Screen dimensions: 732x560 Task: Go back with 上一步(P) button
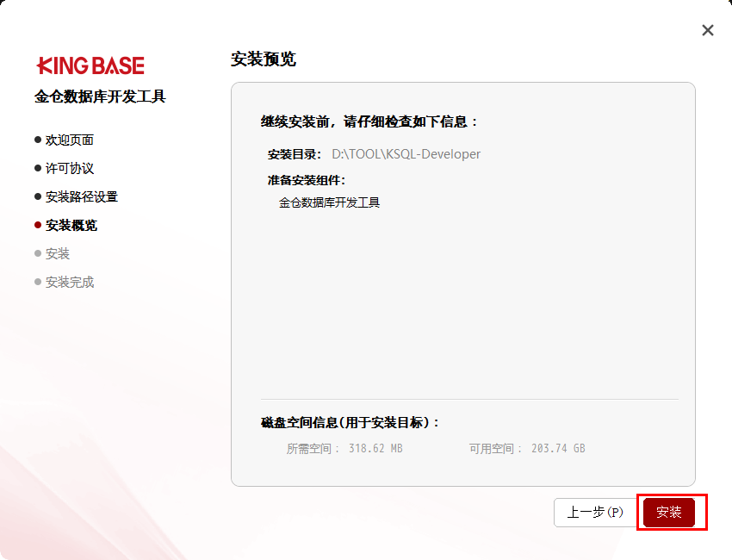pyautogui.click(x=594, y=513)
